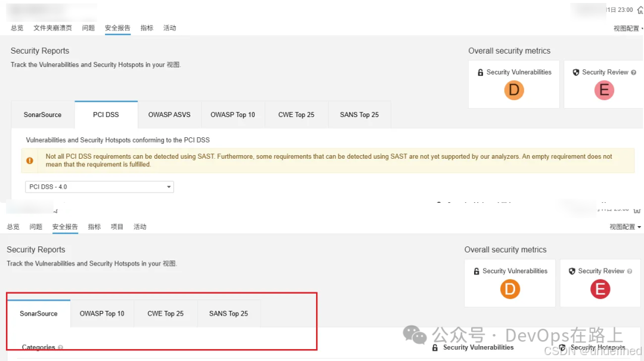Open the 文件夹崩溃页 tab
This screenshot has width=644, height=361.
pos(52,28)
